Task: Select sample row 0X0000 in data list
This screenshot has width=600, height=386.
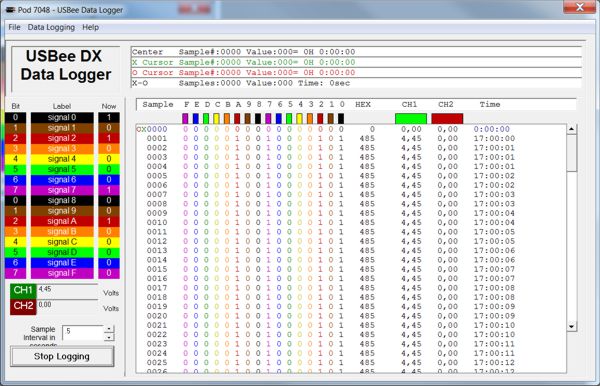Action: (351, 129)
